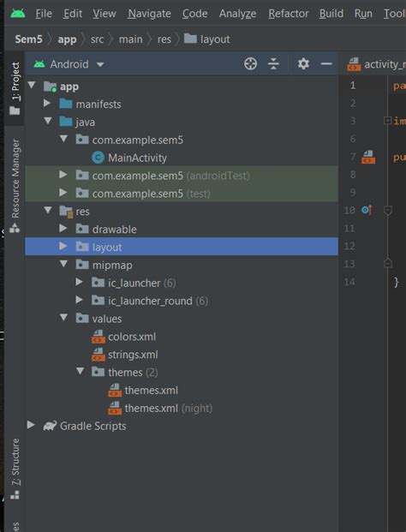
Task: Collapse the mipmap folder
Action: (x=63, y=264)
